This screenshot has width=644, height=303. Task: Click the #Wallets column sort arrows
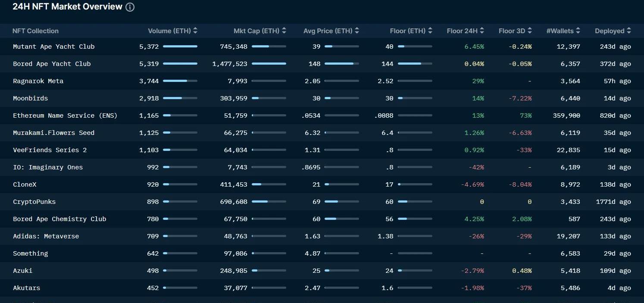coord(578,31)
